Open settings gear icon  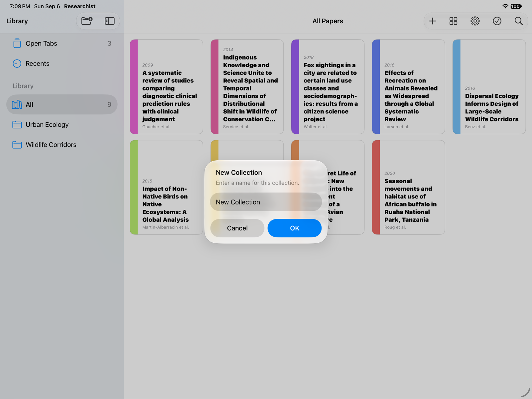click(475, 21)
